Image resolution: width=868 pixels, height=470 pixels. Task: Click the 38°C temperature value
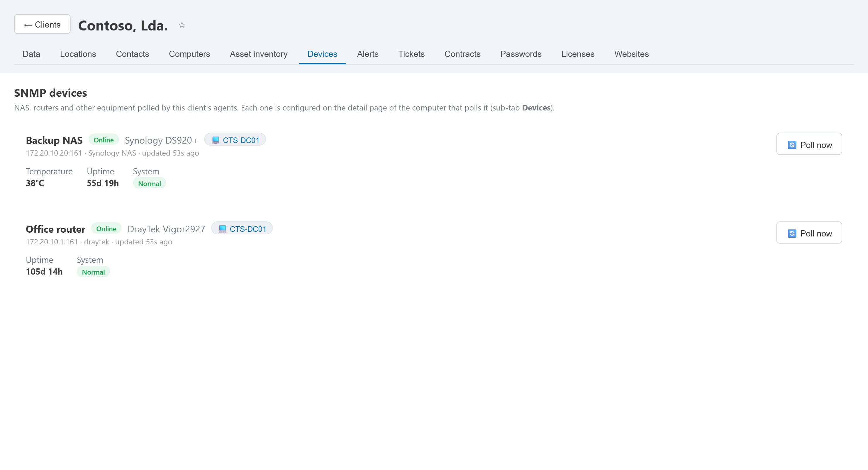pos(35,183)
